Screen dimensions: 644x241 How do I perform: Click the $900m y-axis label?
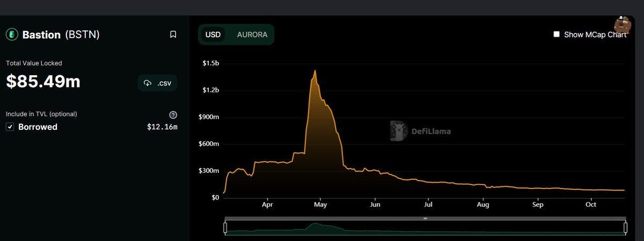[210, 117]
